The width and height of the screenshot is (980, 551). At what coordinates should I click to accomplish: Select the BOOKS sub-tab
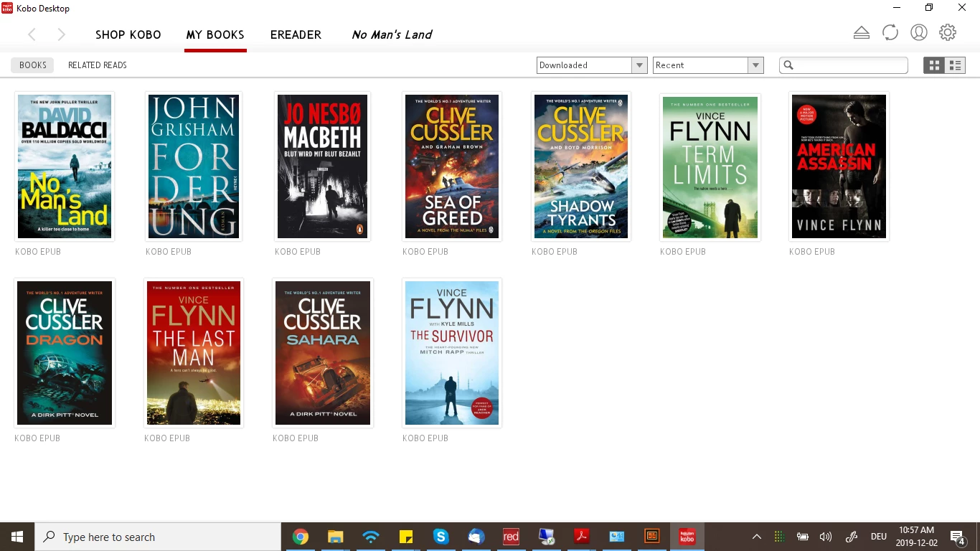pyautogui.click(x=33, y=65)
